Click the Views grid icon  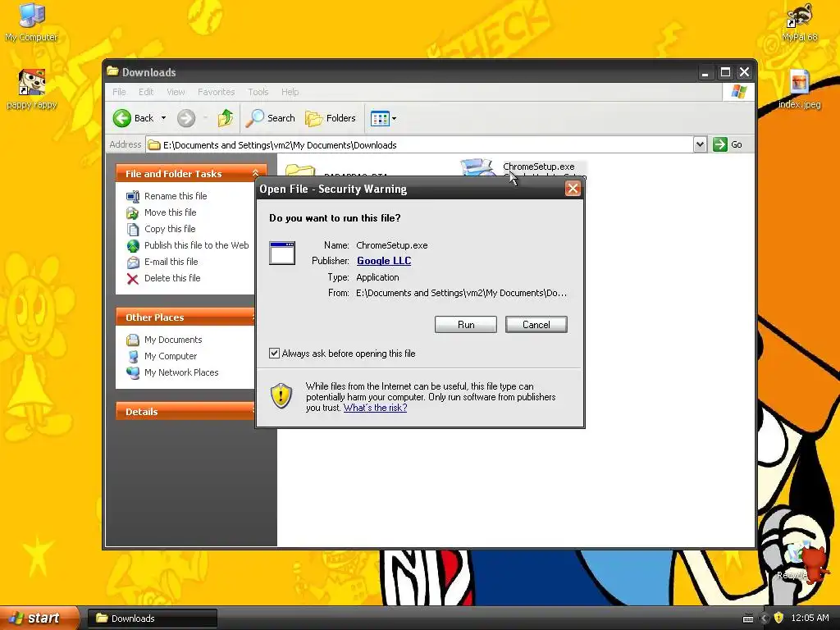(380, 118)
